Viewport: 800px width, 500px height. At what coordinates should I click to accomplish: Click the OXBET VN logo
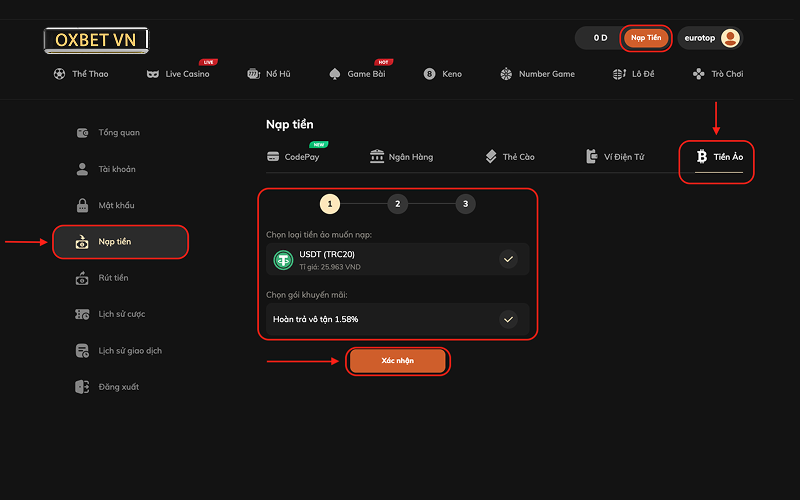tap(96, 40)
